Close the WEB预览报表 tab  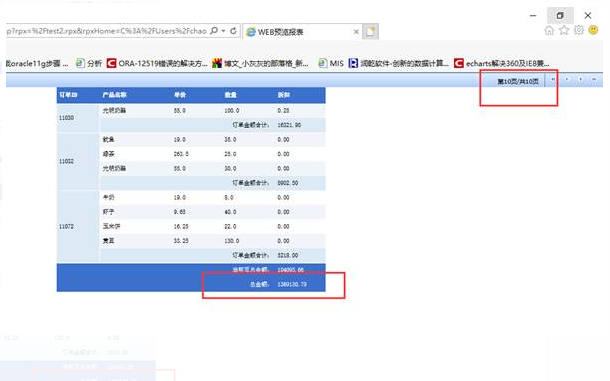(356, 32)
